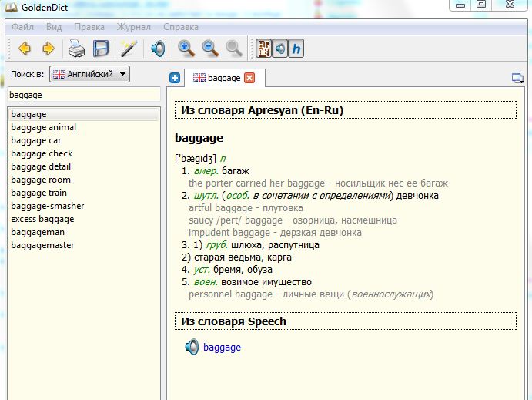Select 'baggage' in the word list
Screen dimensions: 532x400
point(84,114)
